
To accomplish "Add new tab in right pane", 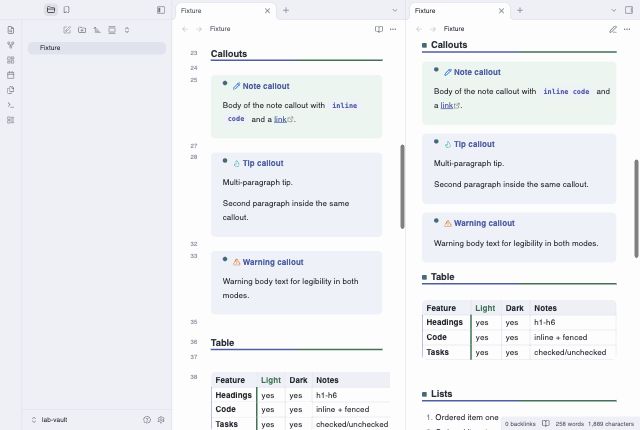I will click(x=520, y=11).
